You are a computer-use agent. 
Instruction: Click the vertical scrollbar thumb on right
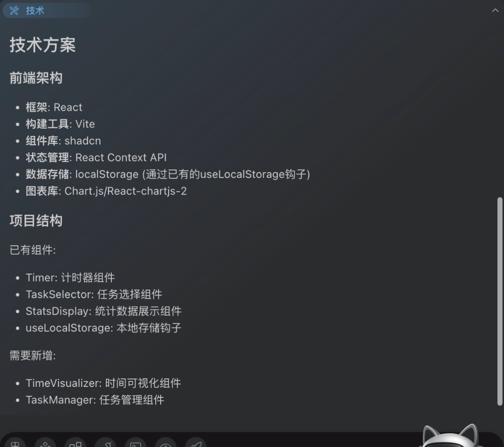coord(500,301)
